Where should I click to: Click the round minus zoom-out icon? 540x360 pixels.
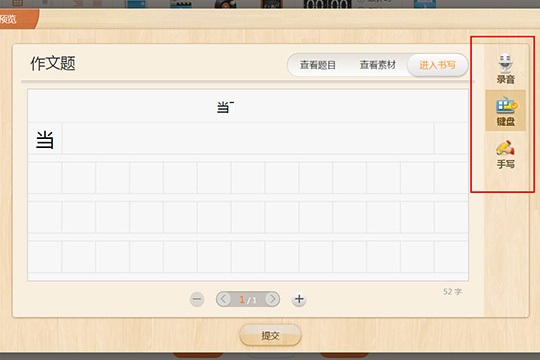pyautogui.click(x=197, y=299)
